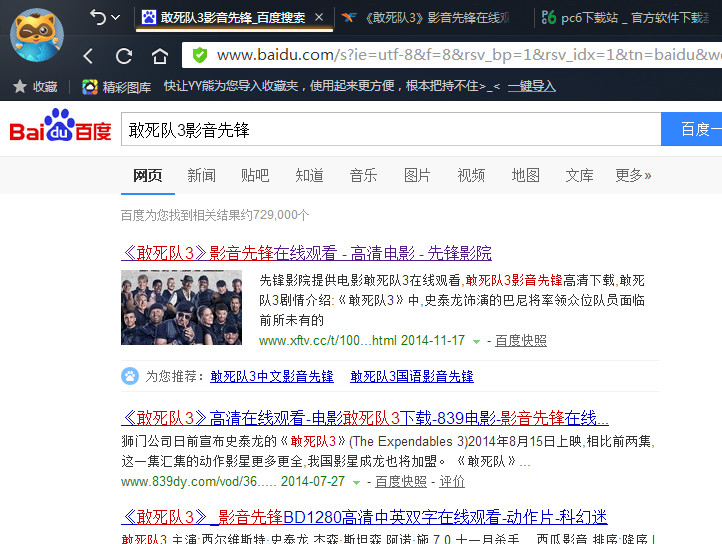Screen dimensions: 722x544
Task: Expand green arrow after first result date
Action: 476,341
